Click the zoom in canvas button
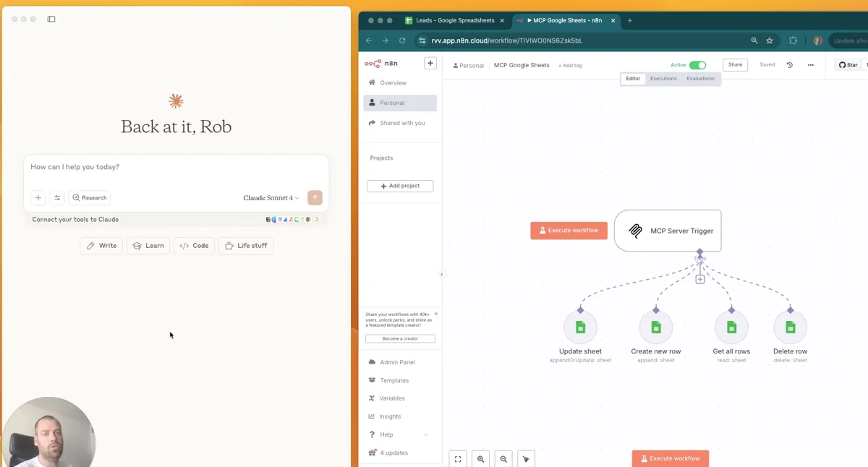 (x=481, y=459)
